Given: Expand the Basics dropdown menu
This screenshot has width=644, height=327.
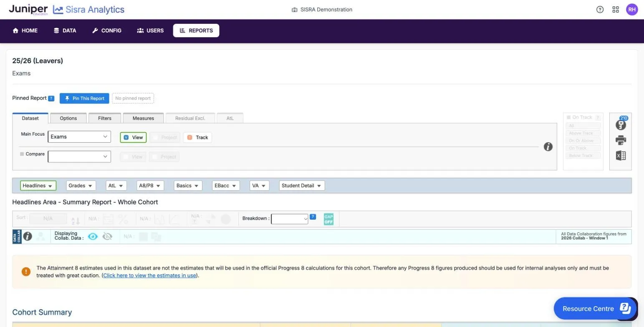Looking at the screenshot, I should (188, 186).
